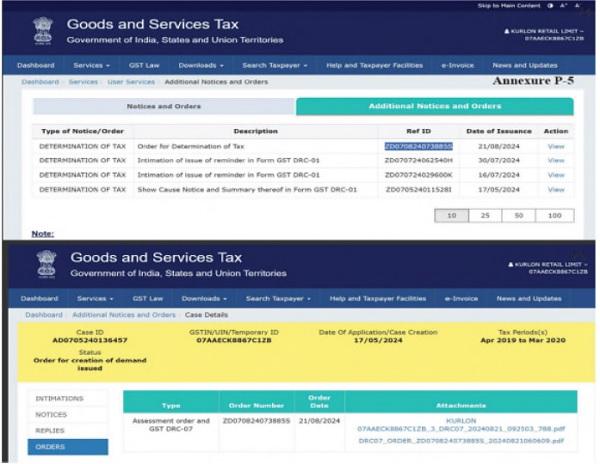
Task: Open the Downloads dropdown in the Additional Notices page navbar
Action: 201,65
